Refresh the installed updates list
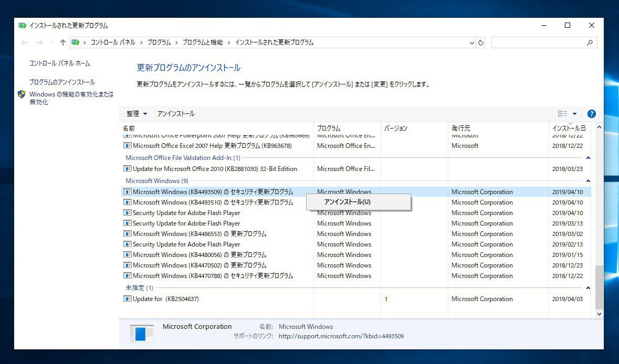Image resolution: width=619 pixels, height=364 pixels. [481, 42]
